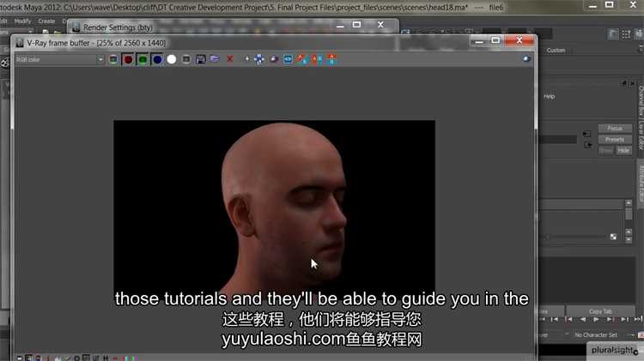This screenshot has width=644, height=361.
Task: Click the teapot render icon
Action: 274,59
